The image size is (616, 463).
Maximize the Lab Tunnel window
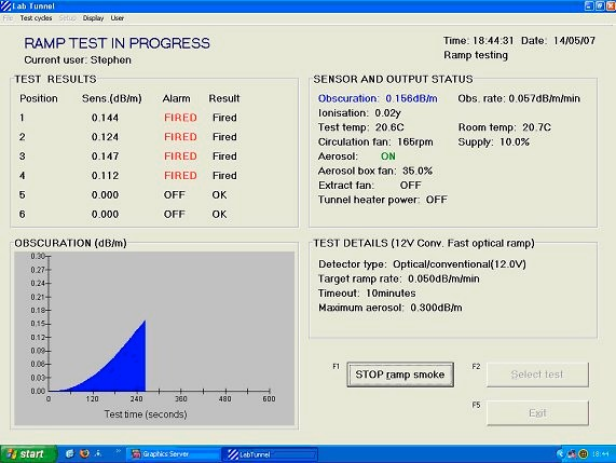[x=600, y=6]
